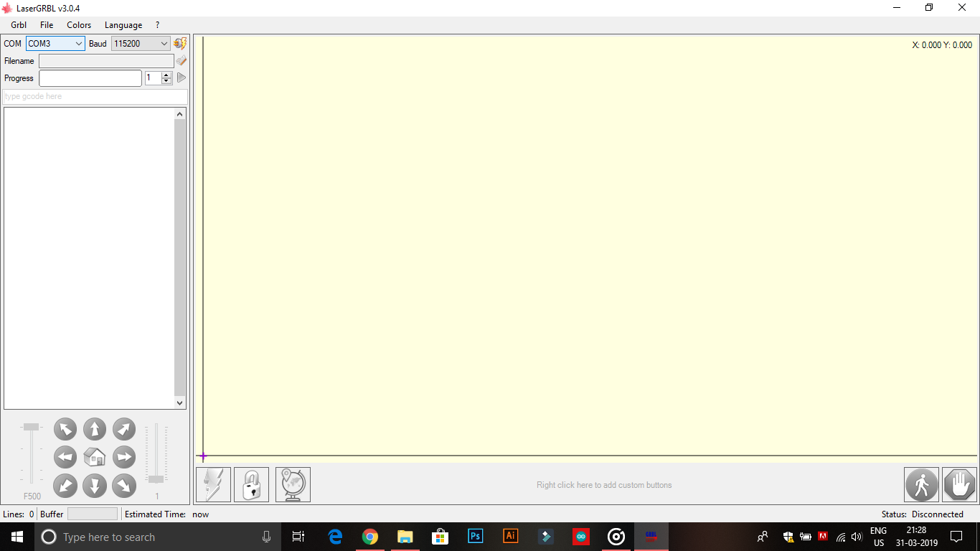The image size is (980, 551).
Task: Reset Grbl with the lightning bolt icon
Action: (212, 484)
